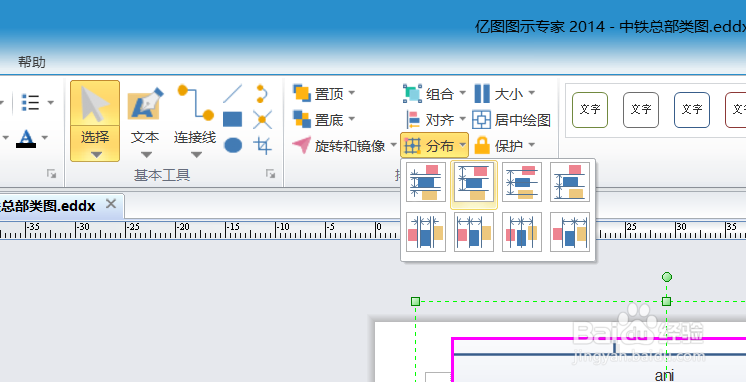Viewport: 746px width, 382px height.
Task: Click the green circular rotation handle
Action: point(667,277)
